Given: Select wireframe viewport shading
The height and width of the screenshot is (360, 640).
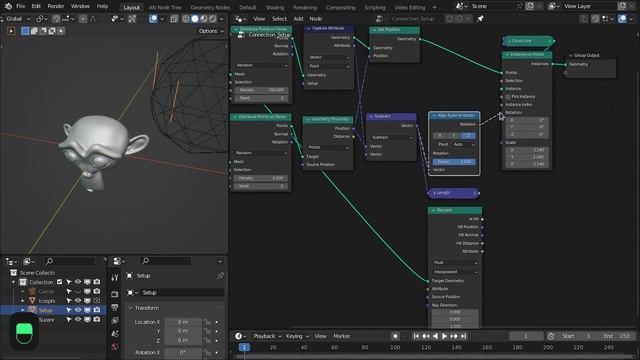Looking at the screenshot, I should (186, 19).
